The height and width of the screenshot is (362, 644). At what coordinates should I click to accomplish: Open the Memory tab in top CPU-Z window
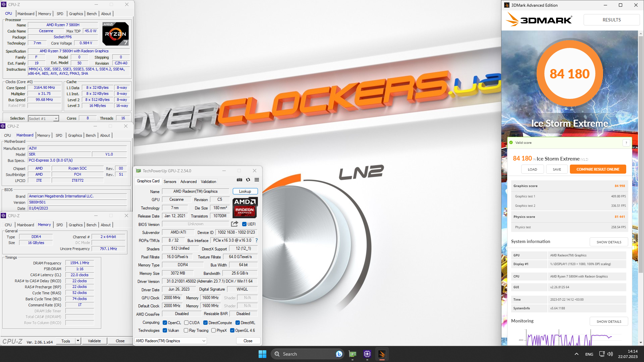tap(45, 14)
